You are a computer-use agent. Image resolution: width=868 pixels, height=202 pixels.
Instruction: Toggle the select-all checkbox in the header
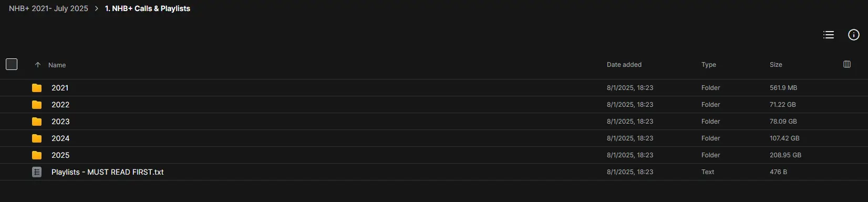(12, 64)
